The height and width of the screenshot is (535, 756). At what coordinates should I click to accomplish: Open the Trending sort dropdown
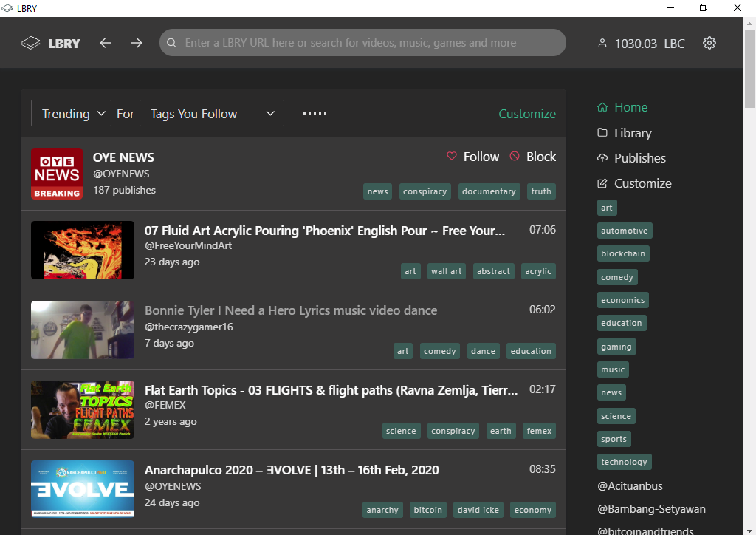(72, 113)
